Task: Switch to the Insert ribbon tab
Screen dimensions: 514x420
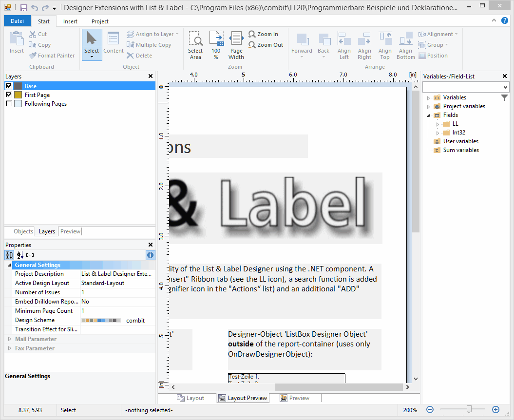Action: [70, 21]
